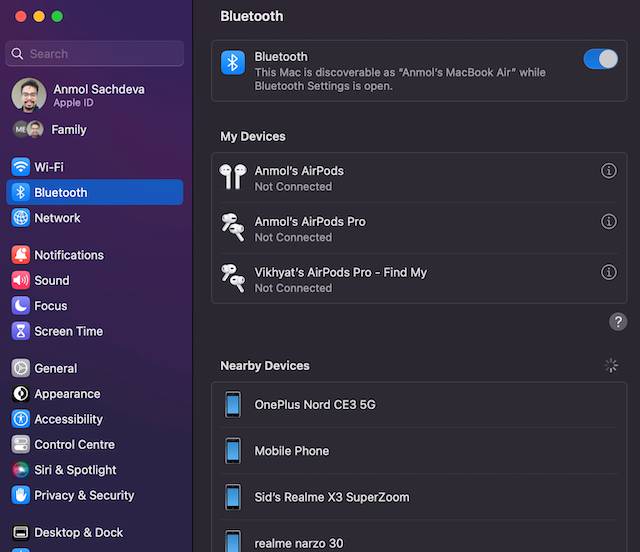Click the Sound speaker icon

(x=20, y=280)
